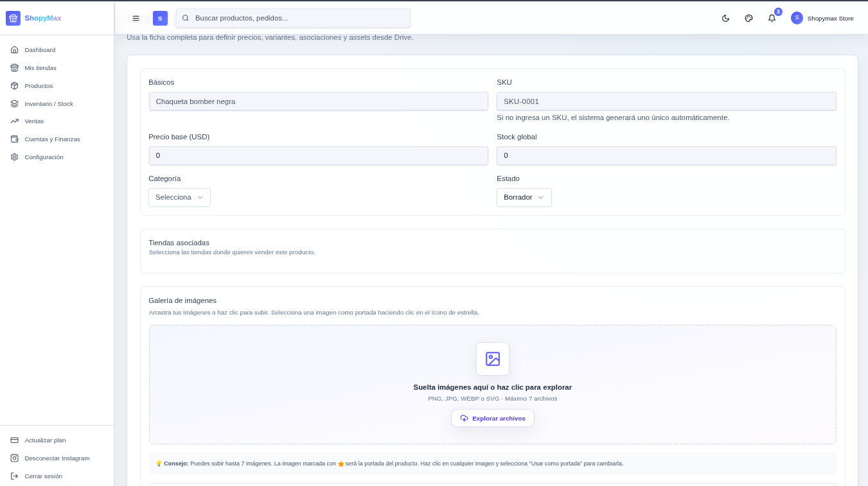Image resolution: width=868 pixels, height=486 pixels.
Task: Go to Dashboard in sidebar
Action: tap(40, 49)
